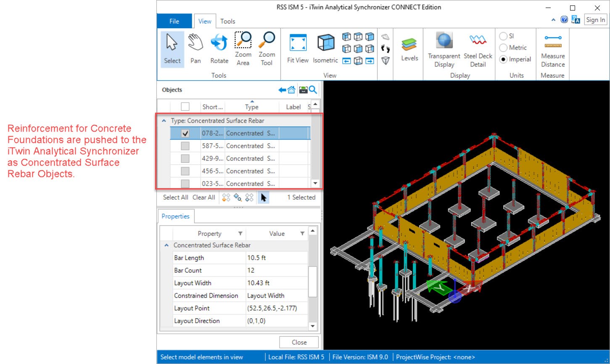Image resolution: width=610 pixels, height=364 pixels.
Task: Click the blue back arrow in Objects panel
Action: [x=283, y=90]
